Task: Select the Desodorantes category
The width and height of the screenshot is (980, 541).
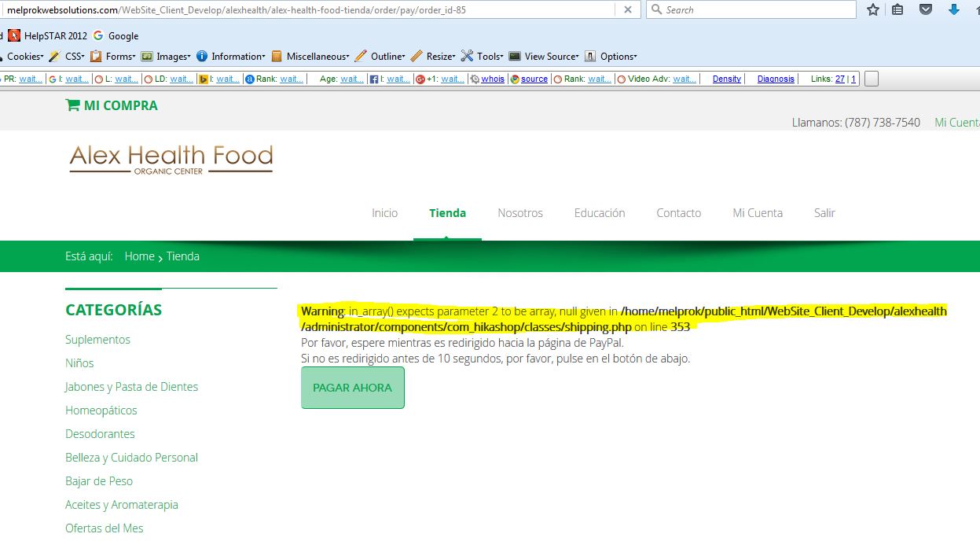Action: [x=100, y=434]
